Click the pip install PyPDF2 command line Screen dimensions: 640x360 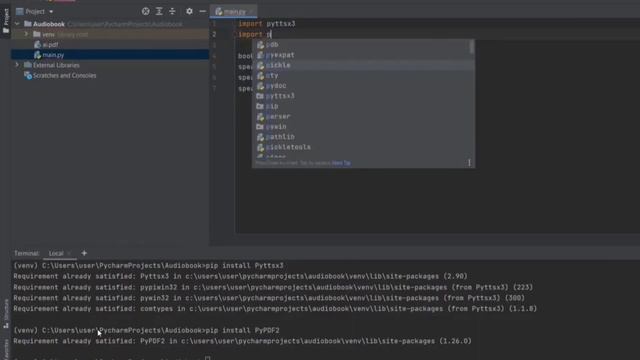point(147,330)
